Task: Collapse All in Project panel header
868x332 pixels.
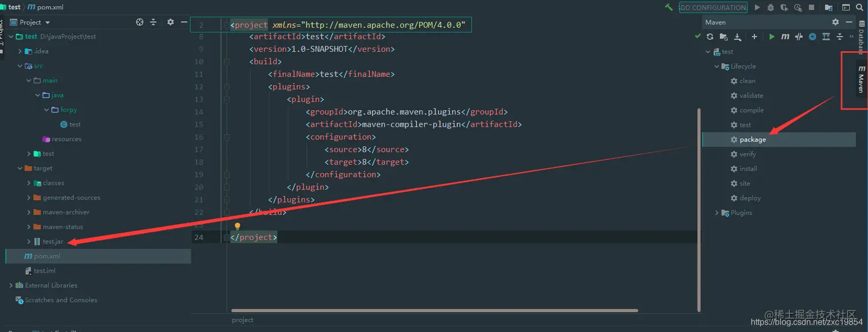Action: tap(153, 22)
